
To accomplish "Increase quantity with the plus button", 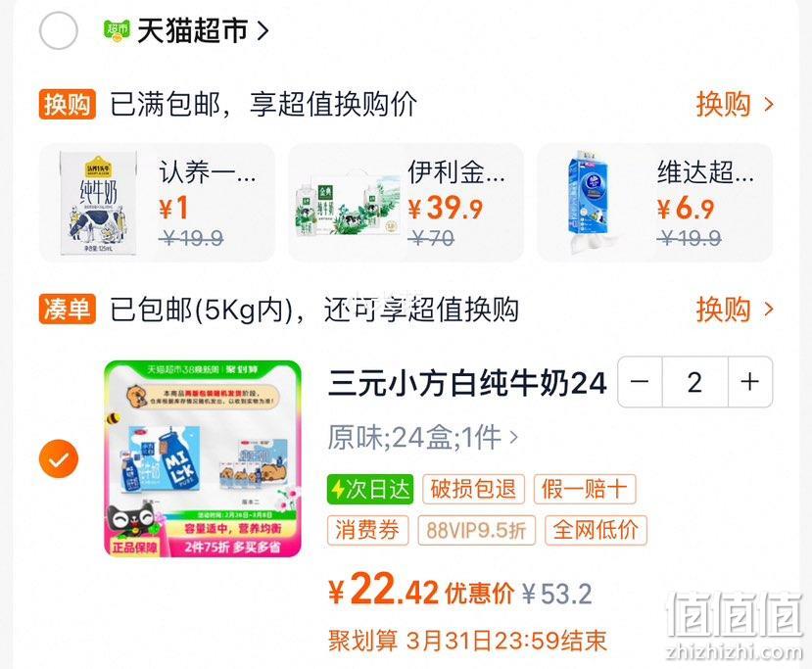I will (x=750, y=382).
